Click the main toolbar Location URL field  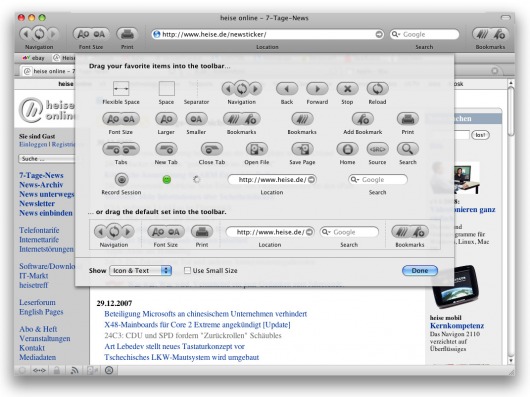tap(267, 34)
